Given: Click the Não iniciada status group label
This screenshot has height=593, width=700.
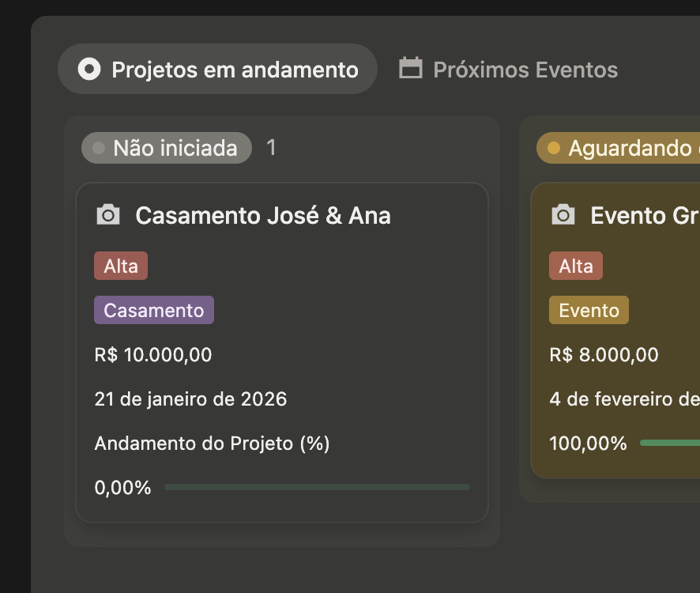Looking at the screenshot, I should [x=175, y=148].
